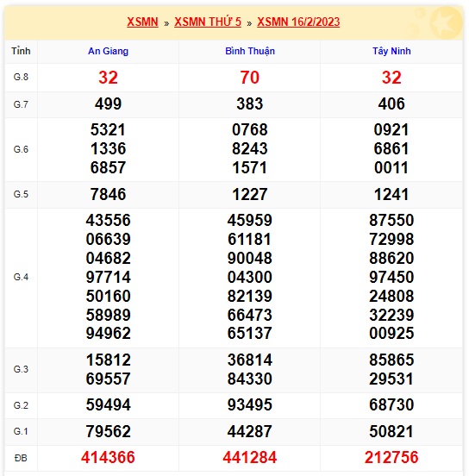Select Bình Thuận G.8 result 70

[x=250, y=78]
